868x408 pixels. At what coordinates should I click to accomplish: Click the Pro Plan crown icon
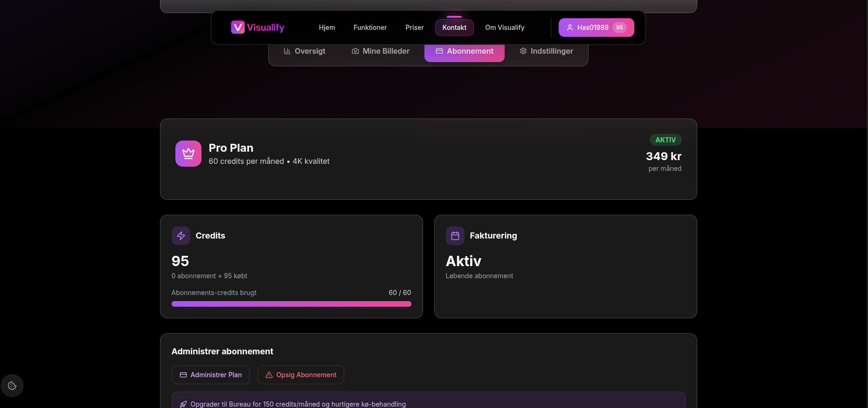tap(188, 154)
